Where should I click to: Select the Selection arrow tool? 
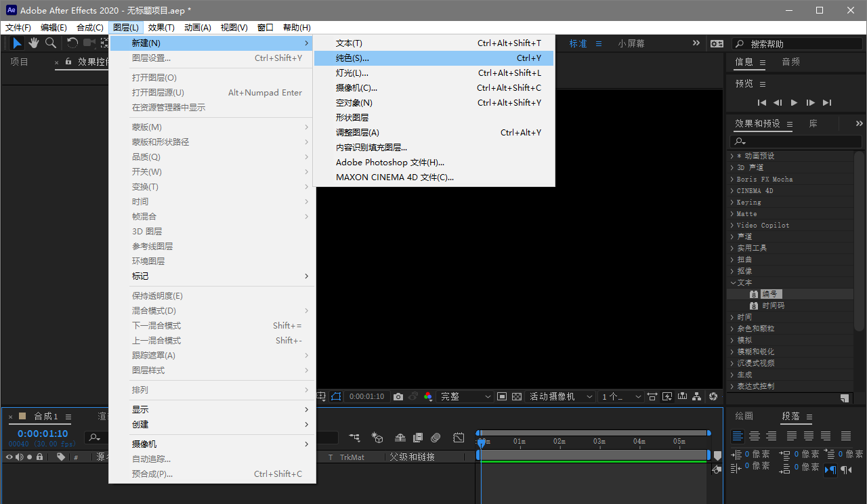click(17, 43)
